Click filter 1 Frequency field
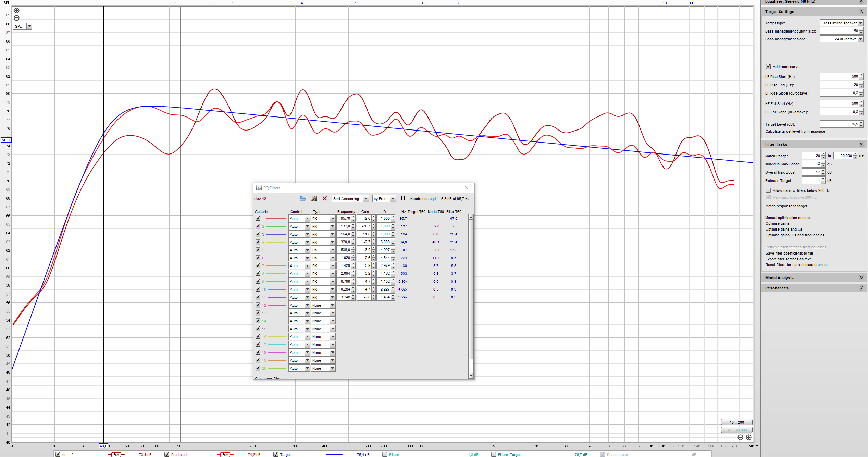The width and height of the screenshot is (868, 457). (x=344, y=219)
